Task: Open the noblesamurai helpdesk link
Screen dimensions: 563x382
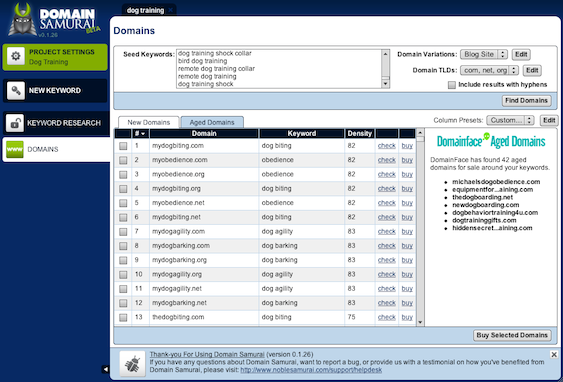Action: [311, 370]
